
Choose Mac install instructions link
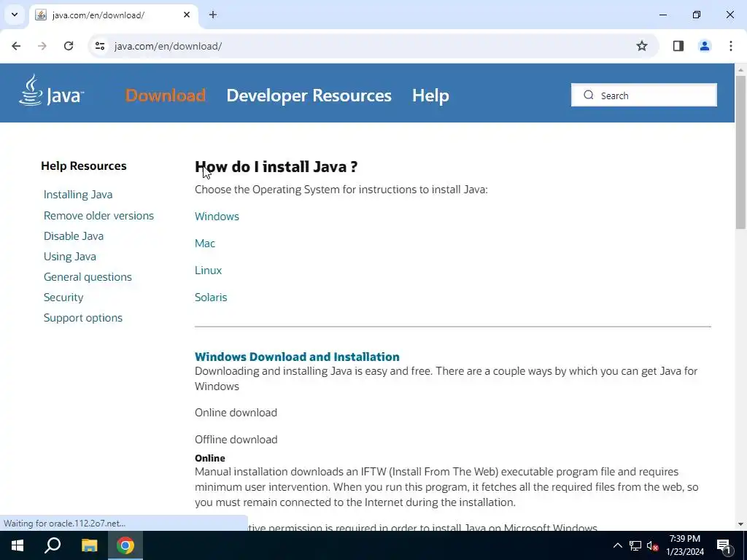(205, 244)
